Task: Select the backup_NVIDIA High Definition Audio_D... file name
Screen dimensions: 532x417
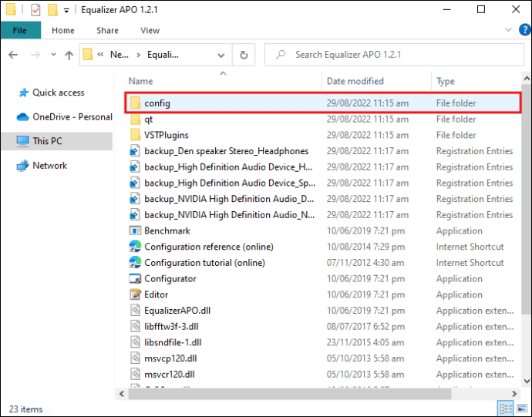Action: (x=229, y=199)
